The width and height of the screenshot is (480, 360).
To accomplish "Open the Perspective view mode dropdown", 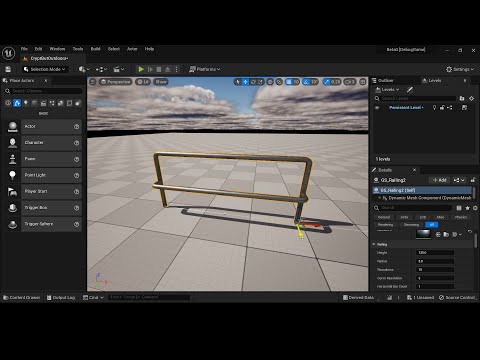I will (x=116, y=82).
